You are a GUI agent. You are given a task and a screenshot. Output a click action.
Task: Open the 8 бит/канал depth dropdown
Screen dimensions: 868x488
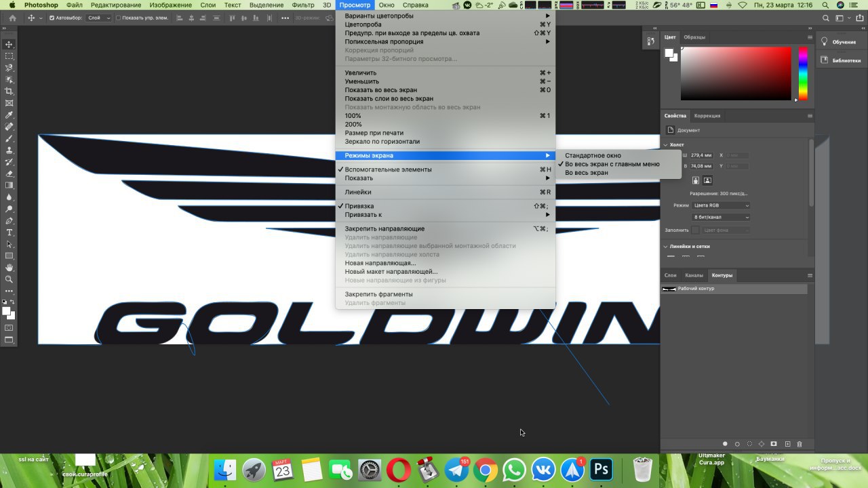[x=721, y=217]
